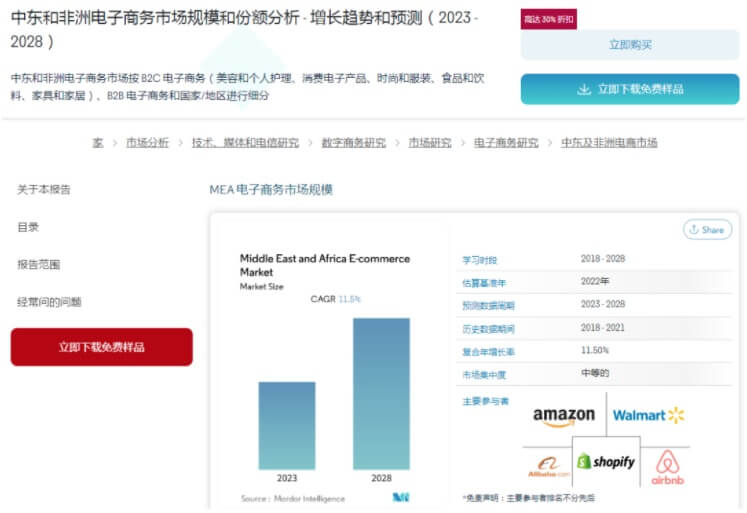This screenshot has height=513, width=747.
Task: Open the 目录 sidebar item
Action: pos(28,227)
